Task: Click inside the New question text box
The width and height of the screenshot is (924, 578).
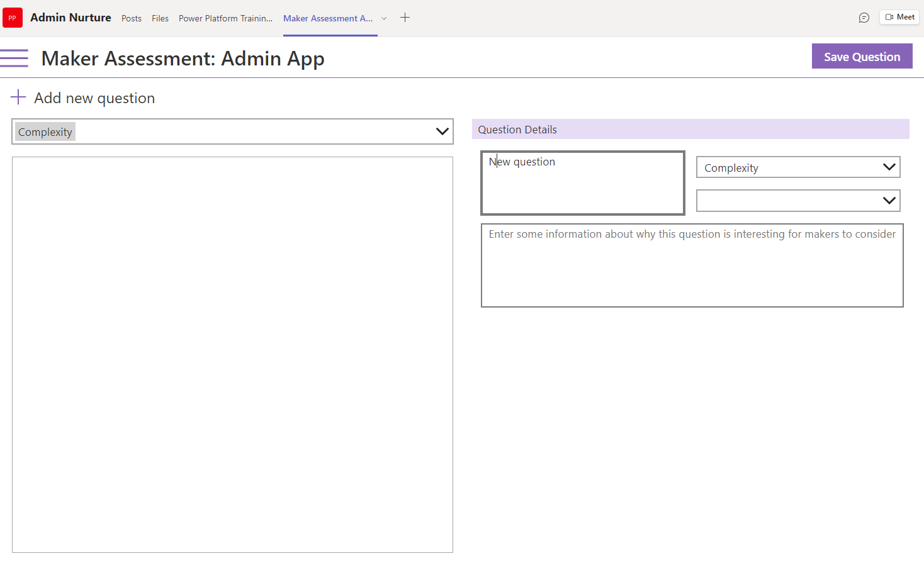Action: [x=582, y=182]
